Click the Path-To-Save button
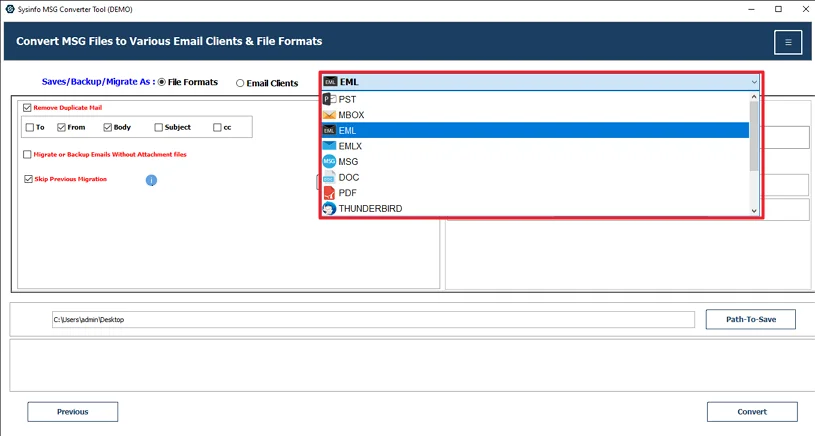Viewport: 815px width, 436px height. (751, 320)
